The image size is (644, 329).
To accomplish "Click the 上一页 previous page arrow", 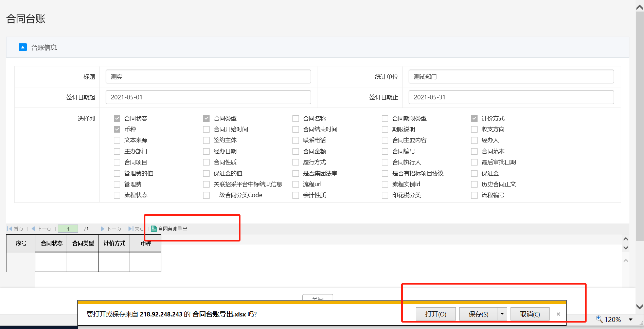I will click(33, 229).
